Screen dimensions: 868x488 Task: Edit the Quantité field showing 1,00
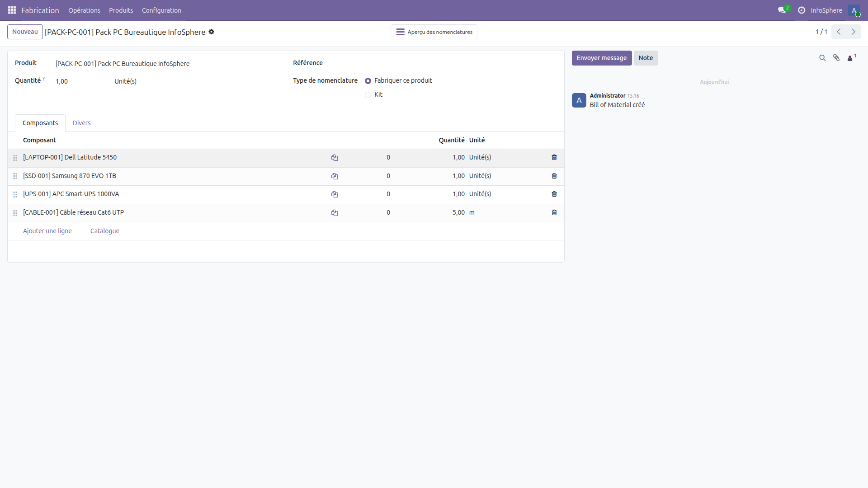coord(62,81)
